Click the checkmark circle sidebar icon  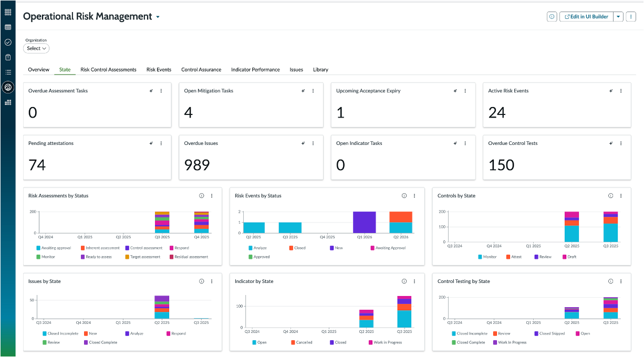point(8,42)
